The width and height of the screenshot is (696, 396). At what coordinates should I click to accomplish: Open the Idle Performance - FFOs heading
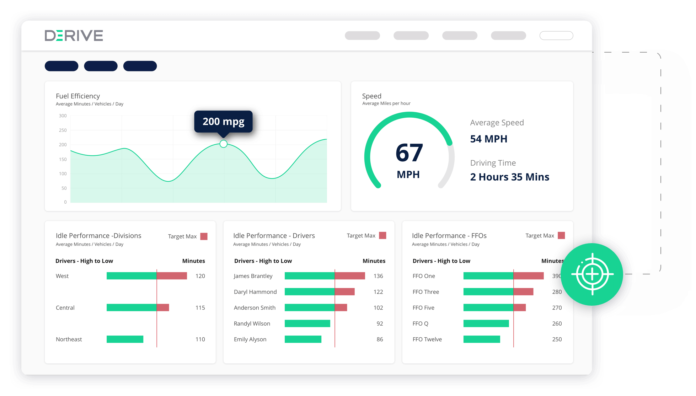(449, 236)
